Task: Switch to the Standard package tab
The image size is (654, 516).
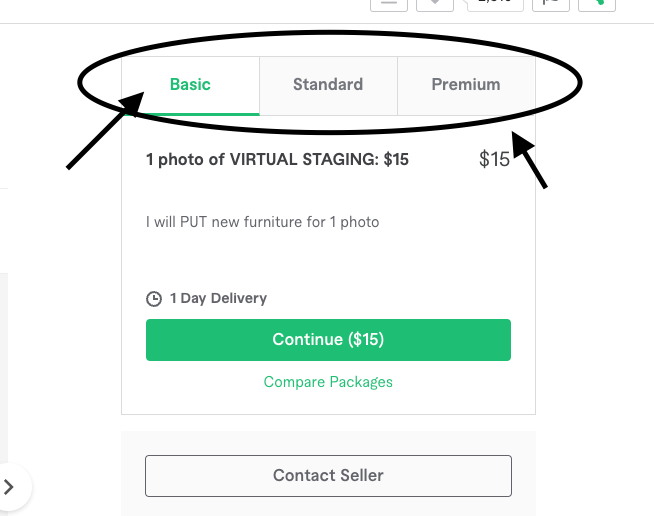Action: (328, 85)
